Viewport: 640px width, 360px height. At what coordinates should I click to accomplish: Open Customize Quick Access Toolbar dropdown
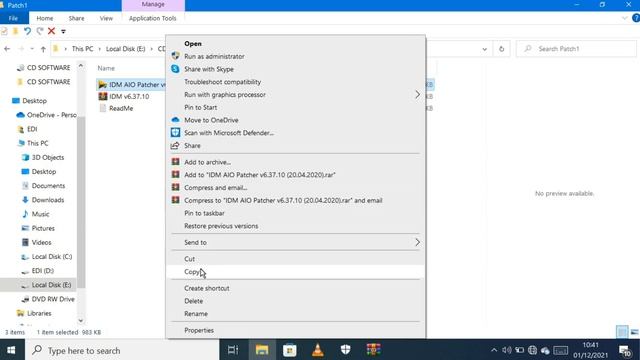click(x=63, y=31)
